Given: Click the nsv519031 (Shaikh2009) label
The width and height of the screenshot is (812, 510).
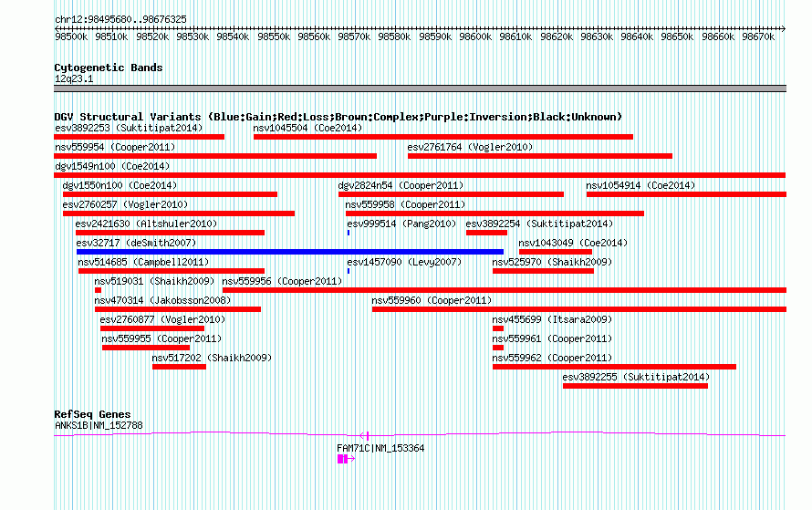Looking at the screenshot, I should click(x=154, y=281).
